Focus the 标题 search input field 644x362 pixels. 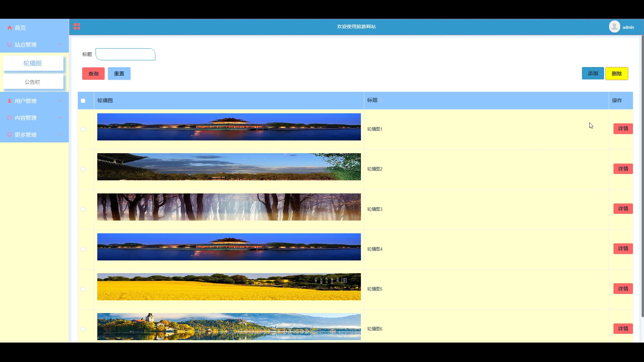point(125,54)
